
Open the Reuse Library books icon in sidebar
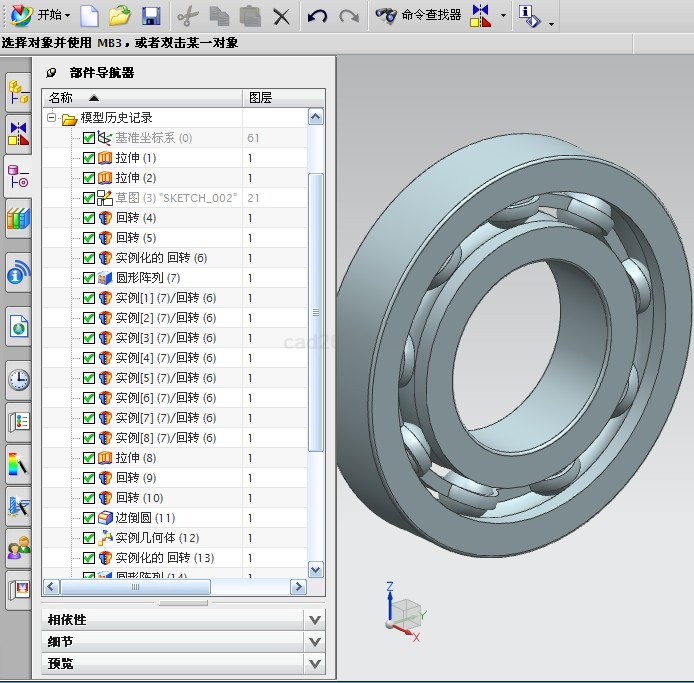[18, 217]
